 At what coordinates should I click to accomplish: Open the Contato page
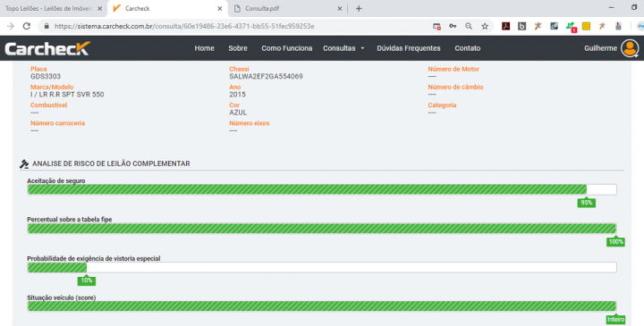[468, 48]
